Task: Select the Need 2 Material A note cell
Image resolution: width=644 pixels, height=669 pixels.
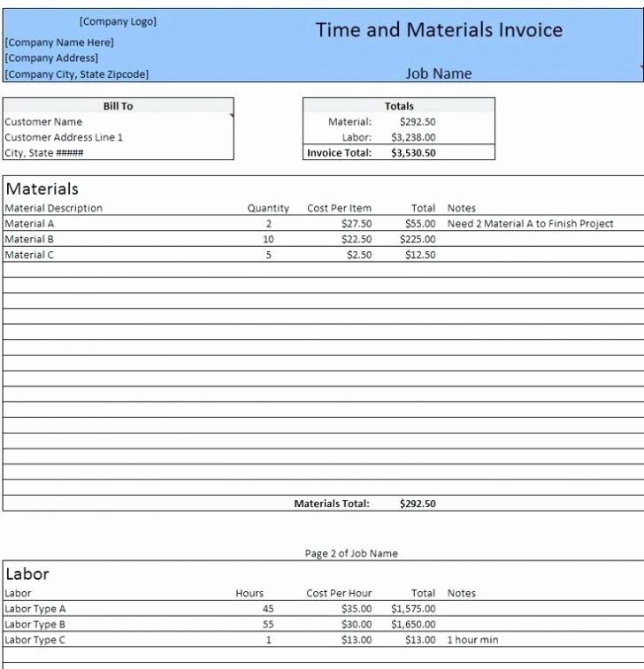Action: pyautogui.click(x=530, y=224)
